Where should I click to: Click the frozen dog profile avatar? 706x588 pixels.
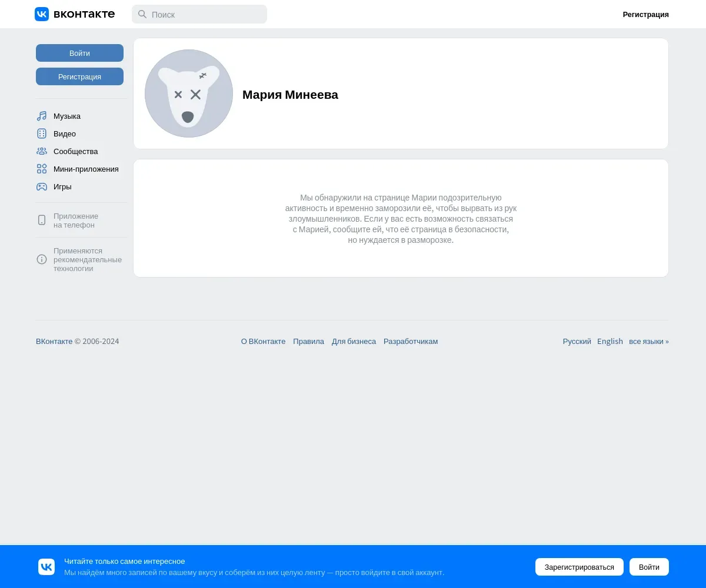click(189, 93)
